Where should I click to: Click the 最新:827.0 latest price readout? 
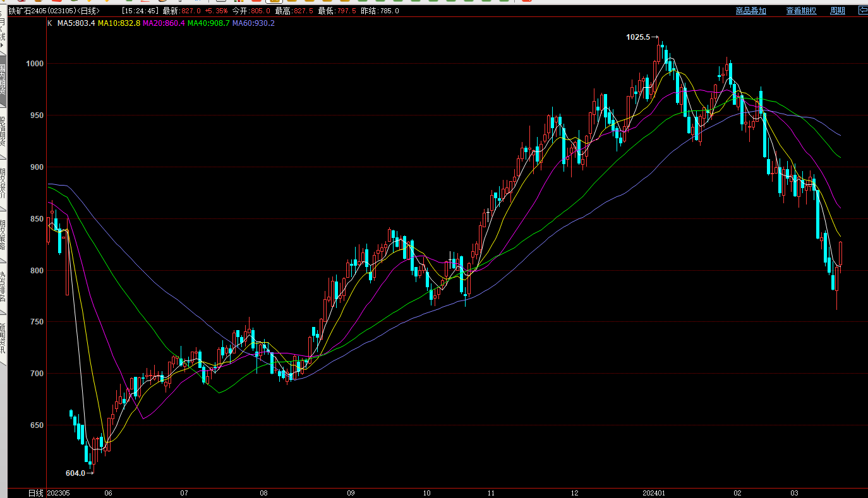(x=182, y=11)
